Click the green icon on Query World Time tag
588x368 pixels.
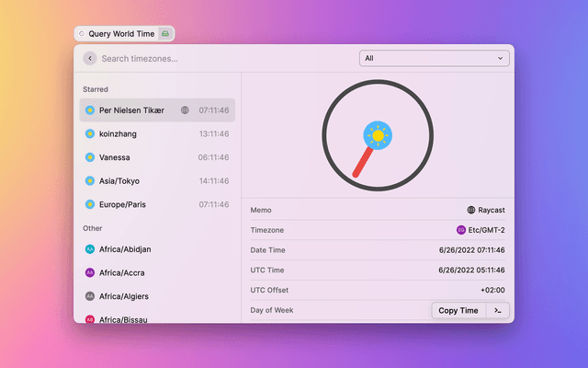pos(164,34)
